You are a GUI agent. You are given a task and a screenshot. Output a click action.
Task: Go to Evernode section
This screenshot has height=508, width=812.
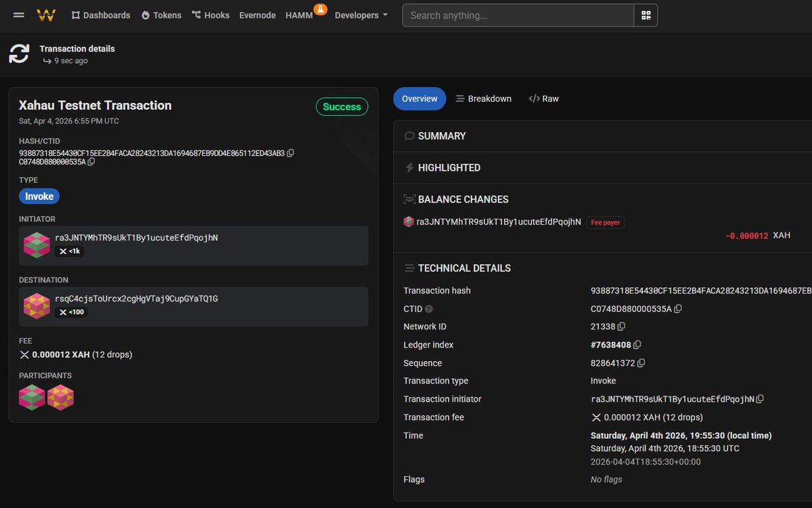coord(257,15)
